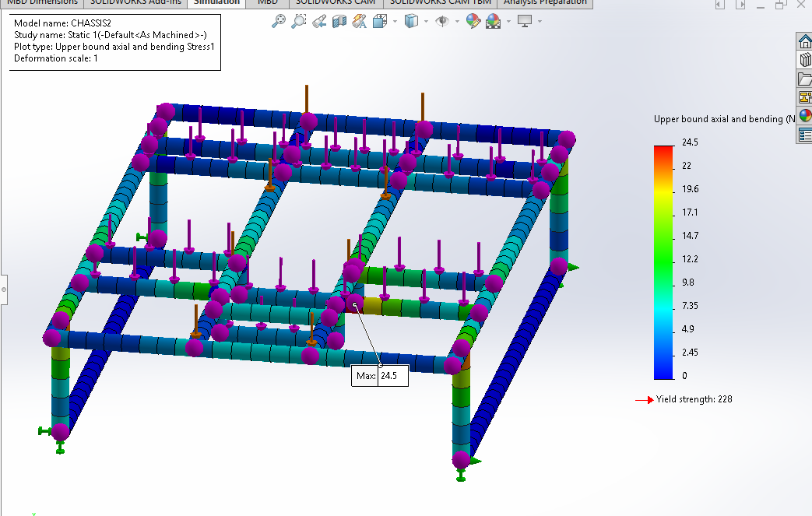Open the Design Library task pane icon
The height and width of the screenshot is (516, 812).
805,59
